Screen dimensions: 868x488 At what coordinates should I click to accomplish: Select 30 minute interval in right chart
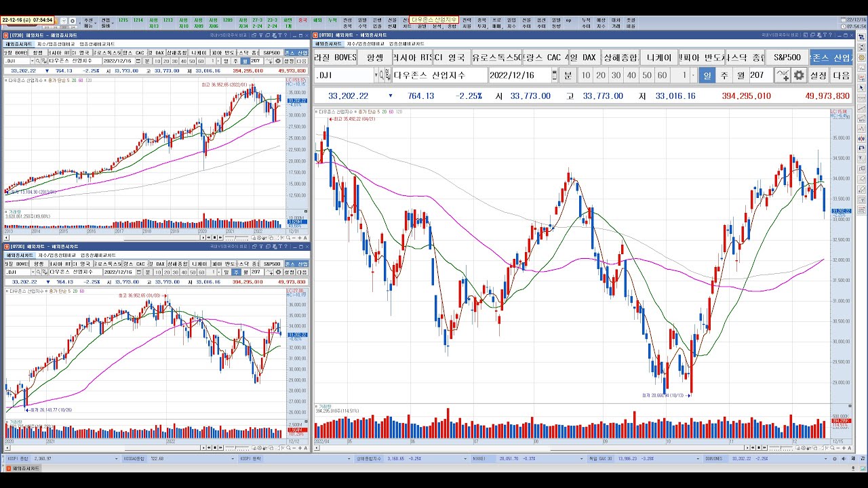[616, 75]
